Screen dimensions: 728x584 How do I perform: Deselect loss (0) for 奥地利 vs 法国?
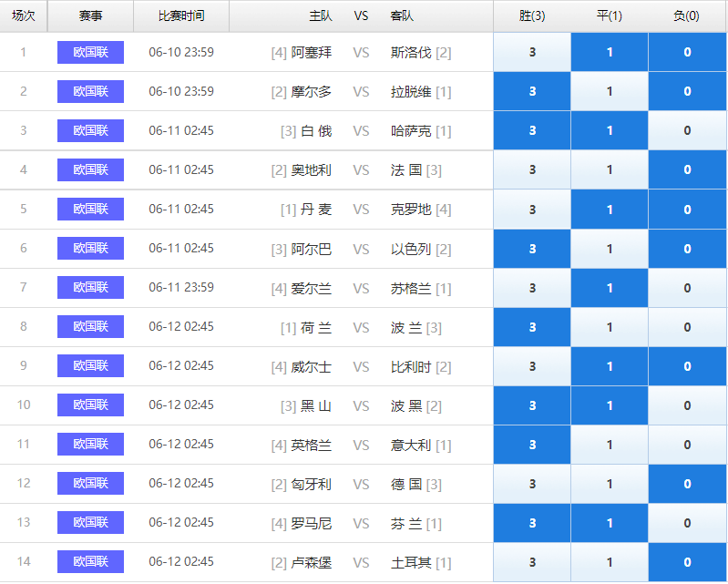coord(687,169)
